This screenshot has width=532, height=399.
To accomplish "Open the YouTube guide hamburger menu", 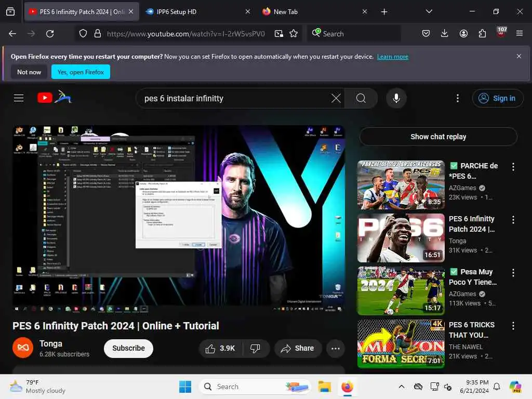I will pyautogui.click(x=19, y=98).
